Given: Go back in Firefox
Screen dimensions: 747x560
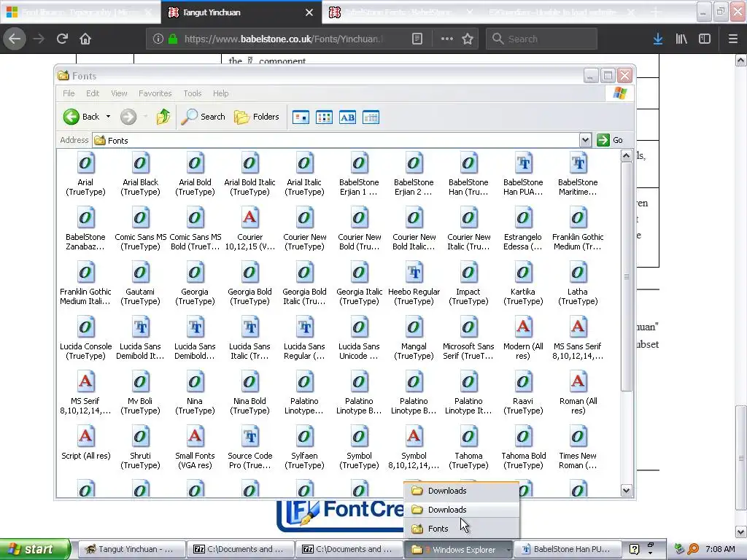Looking at the screenshot, I should click(x=15, y=39).
